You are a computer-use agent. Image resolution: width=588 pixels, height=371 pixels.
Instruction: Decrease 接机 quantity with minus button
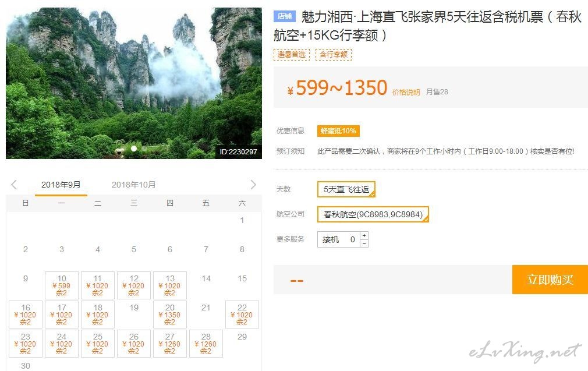(364, 243)
